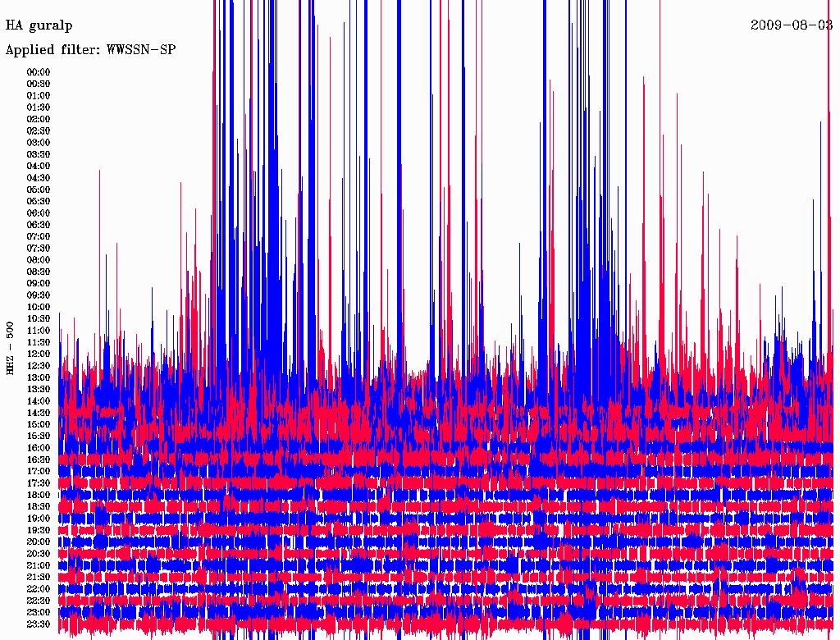This screenshot has width=840, height=640.
Task: Choose the 23:00 time label
Action: click(39, 612)
